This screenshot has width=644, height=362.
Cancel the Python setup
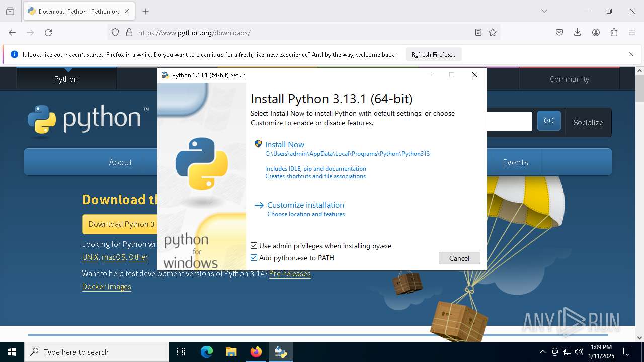click(459, 258)
